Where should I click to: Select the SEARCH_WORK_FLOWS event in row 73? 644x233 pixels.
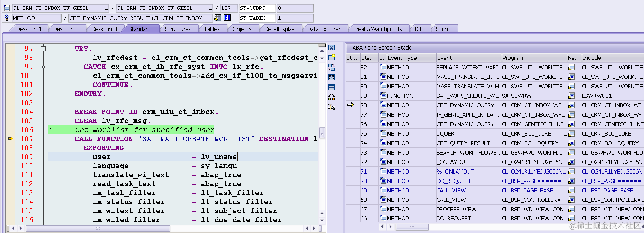(x=468, y=152)
